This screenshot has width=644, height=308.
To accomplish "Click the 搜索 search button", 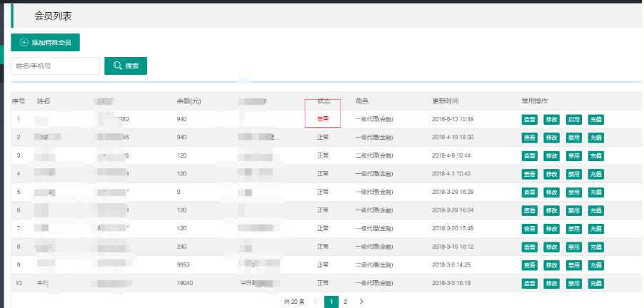I will 126,66.
